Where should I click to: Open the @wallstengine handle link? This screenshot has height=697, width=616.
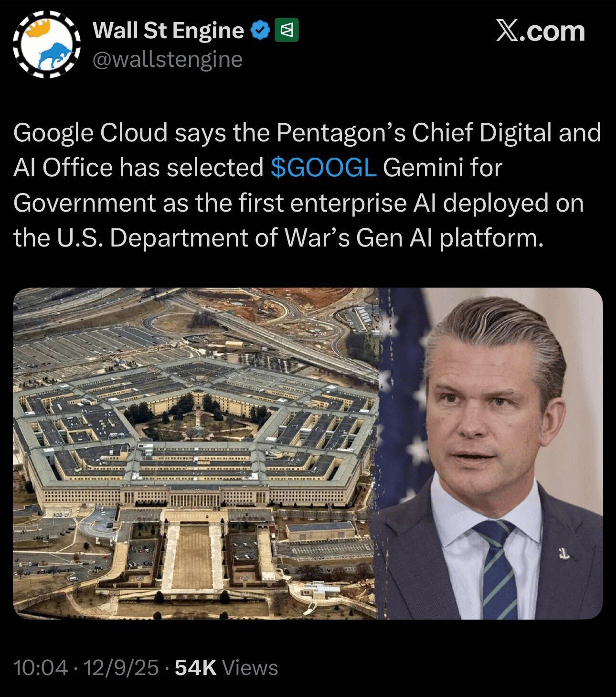pyautogui.click(x=167, y=60)
